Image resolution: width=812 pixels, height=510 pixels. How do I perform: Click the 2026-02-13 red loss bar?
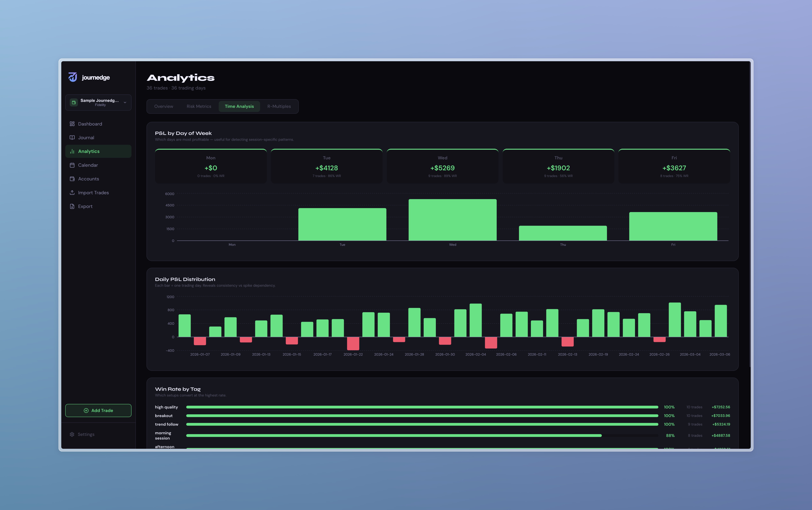(x=568, y=342)
